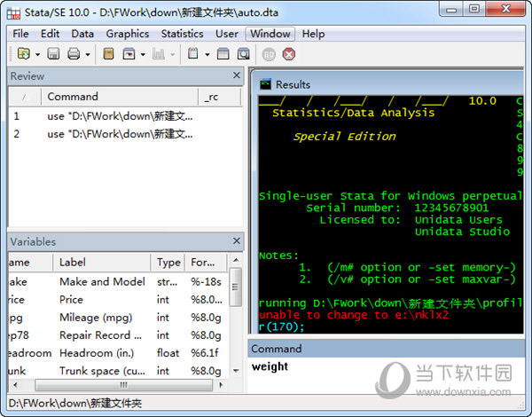Click the Open file toolbar icon
Image resolution: width=532 pixels, height=417 pixels.
click(23, 53)
